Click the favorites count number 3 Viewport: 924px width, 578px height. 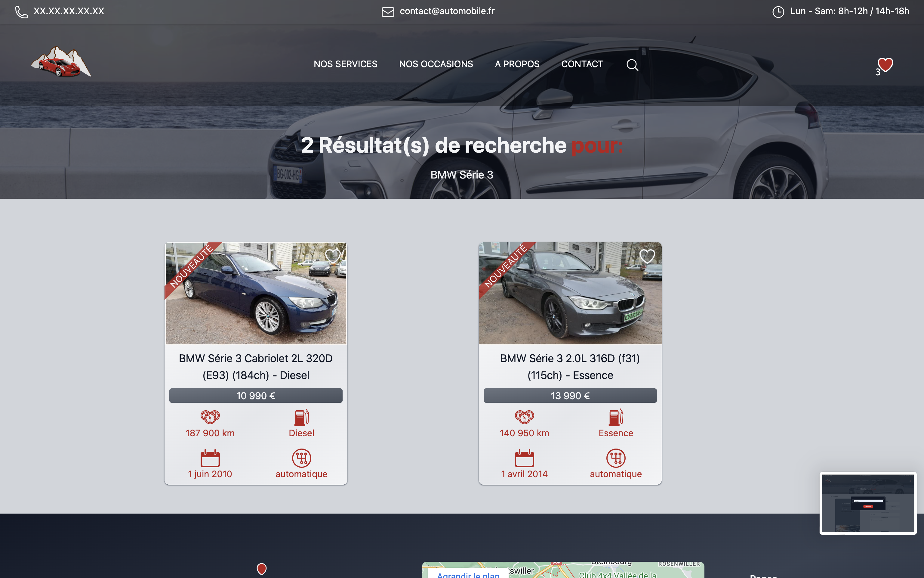tap(878, 72)
